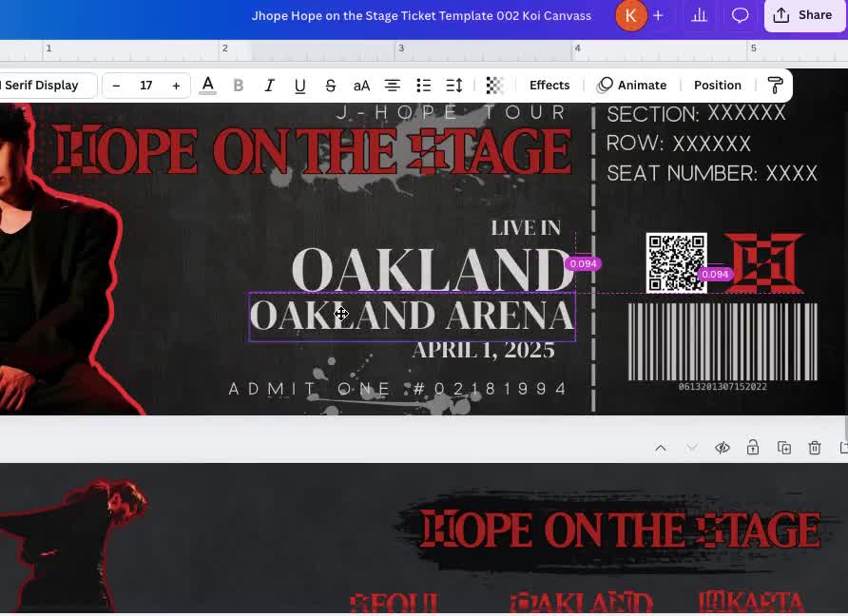The width and height of the screenshot is (848, 616).
Task: Select the SECTION: XXXXXX text
Action: click(696, 114)
